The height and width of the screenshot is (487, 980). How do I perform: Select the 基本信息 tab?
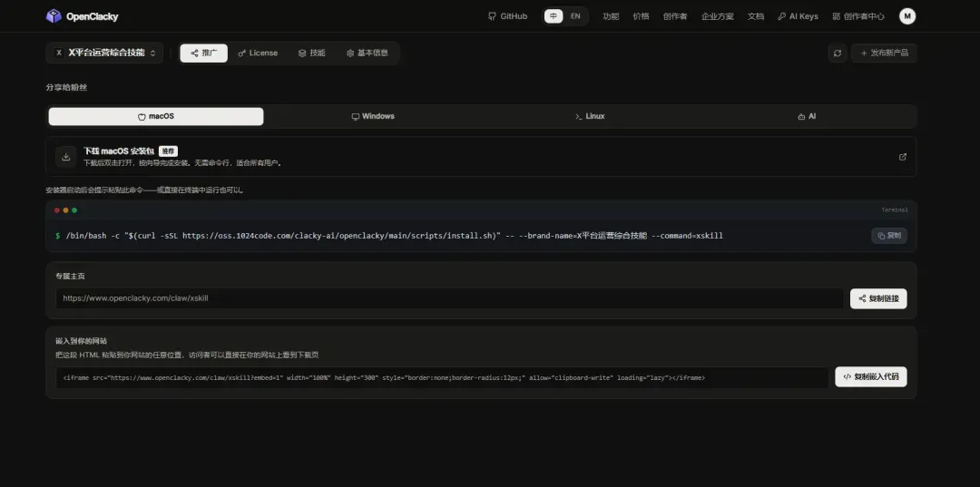(x=367, y=54)
